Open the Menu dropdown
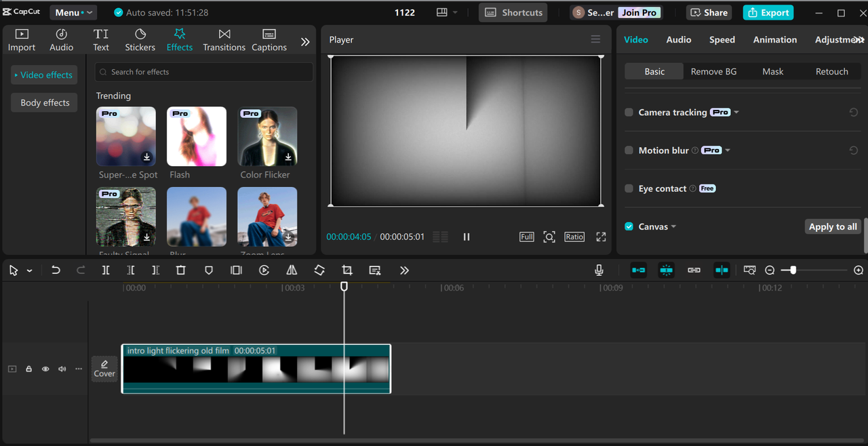Viewport: 868px width, 446px height. tap(73, 12)
